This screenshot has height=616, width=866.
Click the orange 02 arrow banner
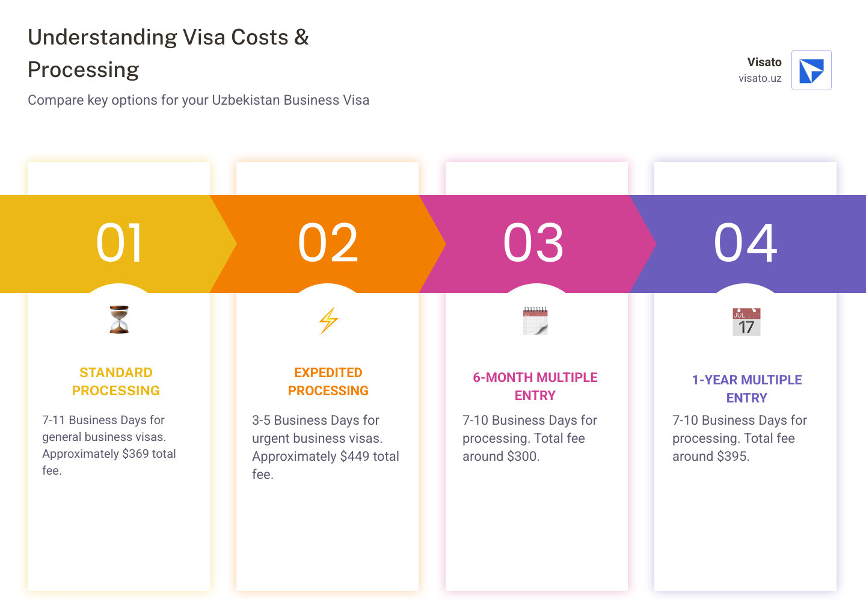coord(328,243)
